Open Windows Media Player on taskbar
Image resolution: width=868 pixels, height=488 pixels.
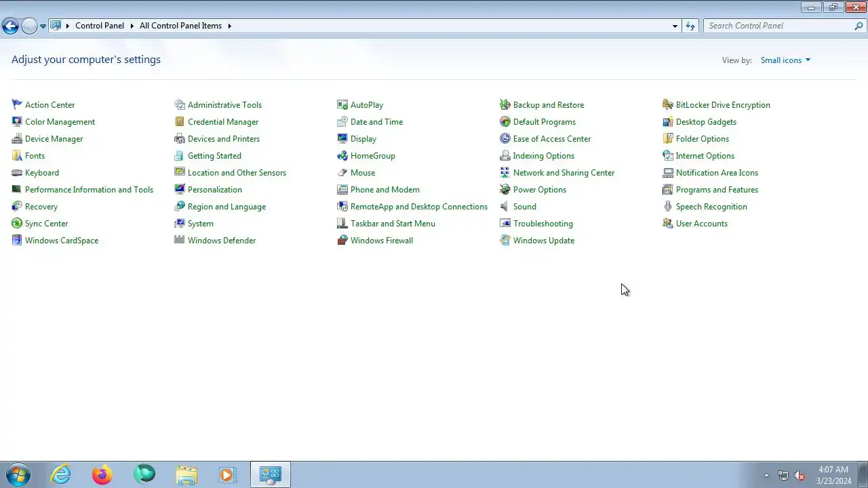[227, 474]
